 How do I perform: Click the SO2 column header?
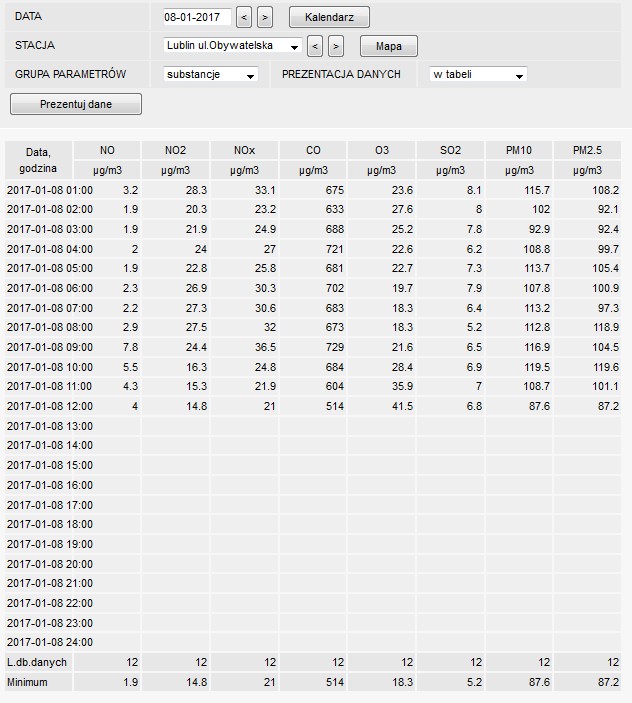click(x=450, y=150)
